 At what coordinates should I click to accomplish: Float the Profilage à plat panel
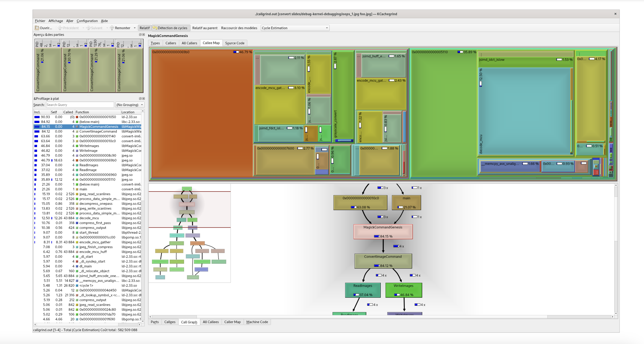click(140, 99)
